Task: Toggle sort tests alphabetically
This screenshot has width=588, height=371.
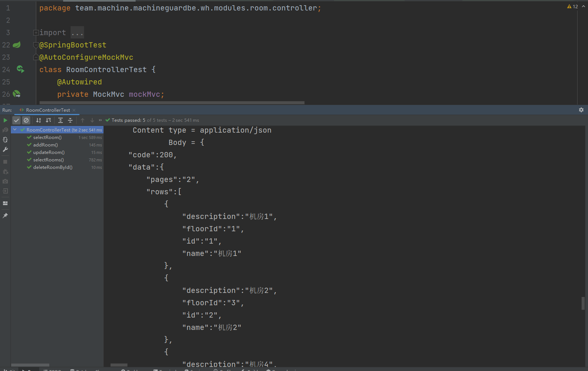Action: tap(38, 120)
